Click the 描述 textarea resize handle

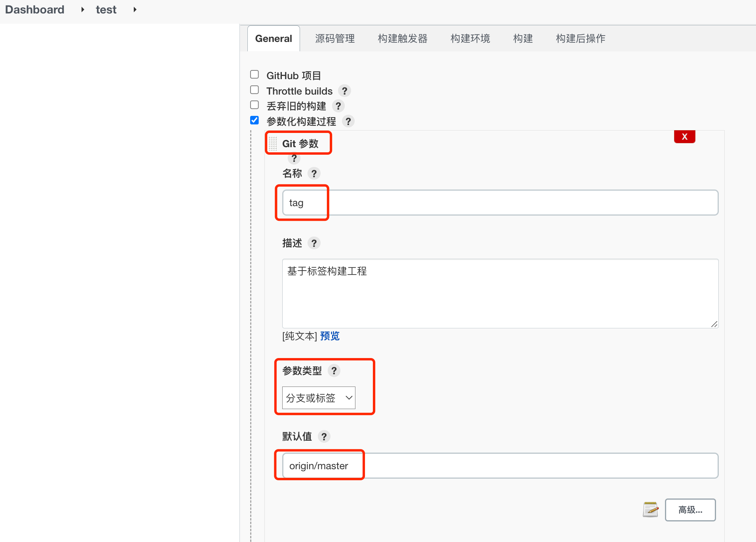click(x=714, y=324)
